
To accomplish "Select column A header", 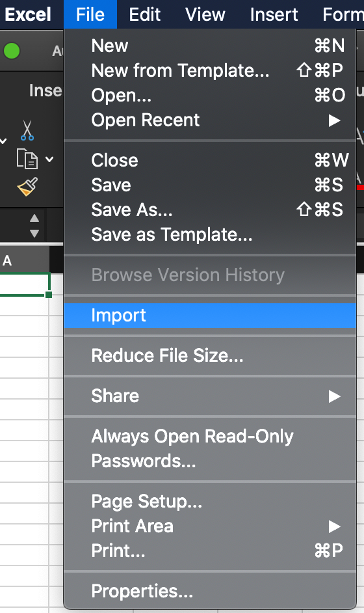I will click(x=24, y=260).
